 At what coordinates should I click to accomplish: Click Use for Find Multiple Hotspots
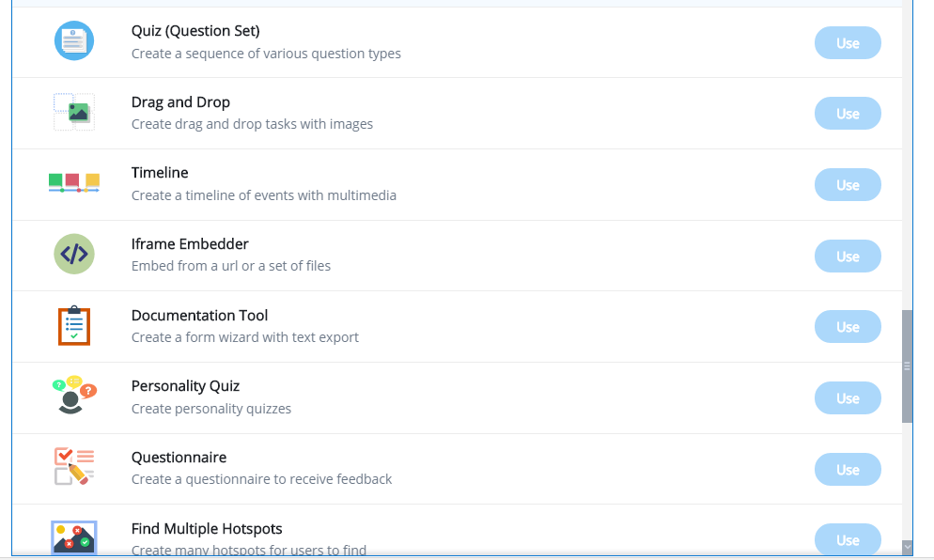[x=848, y=539]
